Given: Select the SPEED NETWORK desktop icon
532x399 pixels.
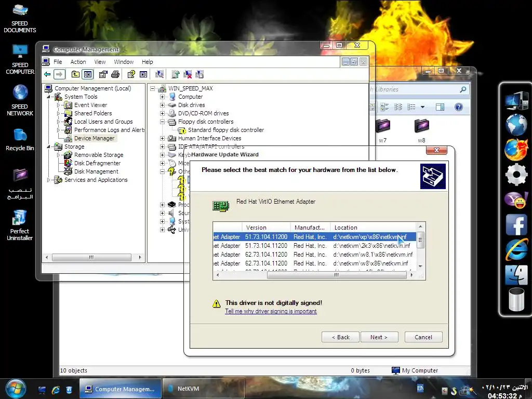Looking at the screenshot, I should [20, 100].
